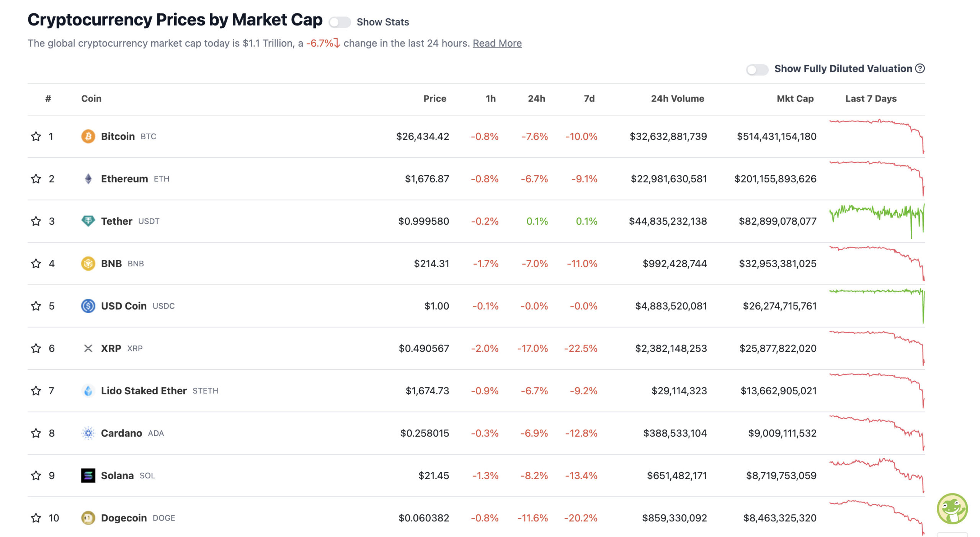Viewport: 980px width, 537px height.
Task: Click the -6.7% global change value
Action: [323, 43]
